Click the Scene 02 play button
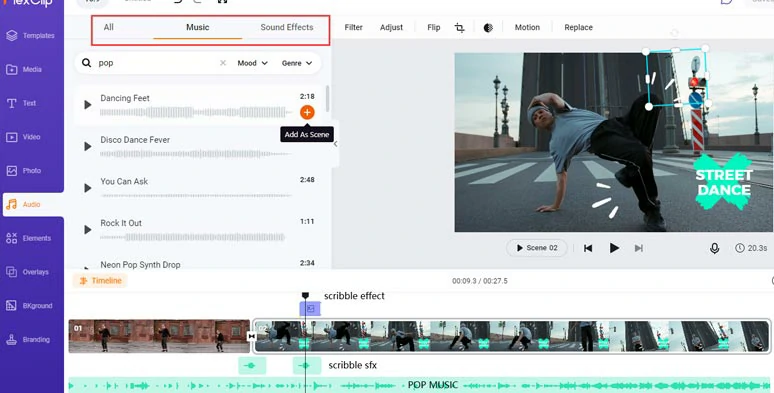 537,248
